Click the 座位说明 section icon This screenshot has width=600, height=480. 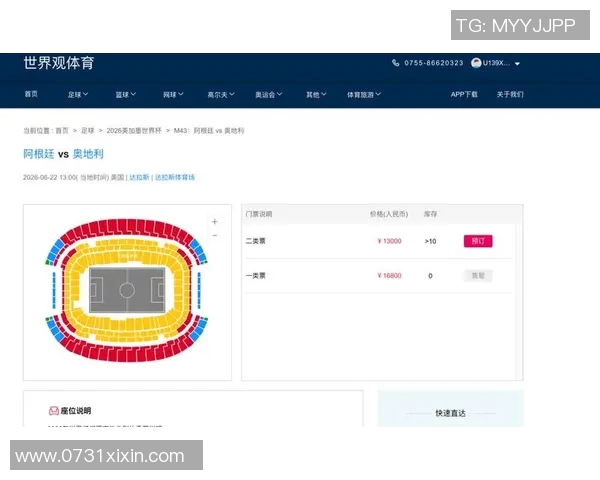click(53, 410)
